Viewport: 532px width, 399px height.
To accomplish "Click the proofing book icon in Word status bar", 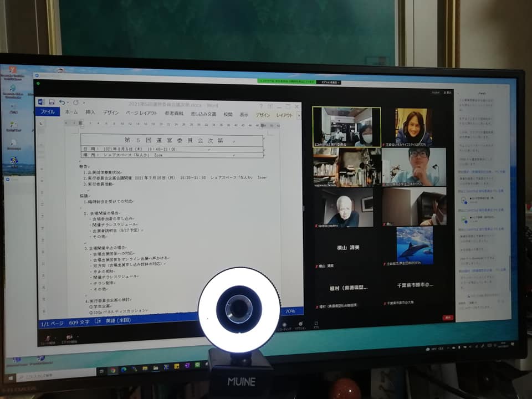I will coord(98,321).
